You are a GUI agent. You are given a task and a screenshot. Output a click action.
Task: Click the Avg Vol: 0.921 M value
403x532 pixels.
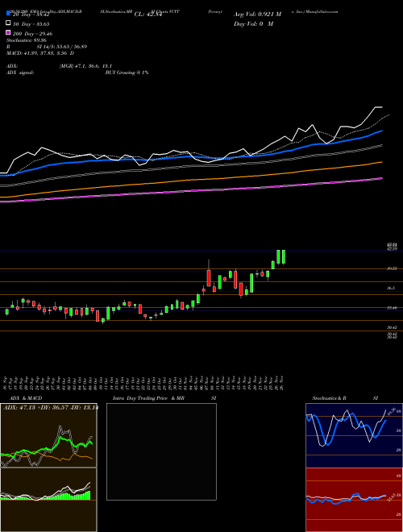pos(257,15)
